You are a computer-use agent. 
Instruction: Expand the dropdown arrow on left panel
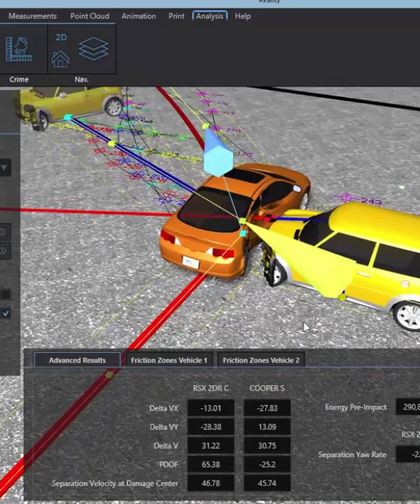[x=4, y=168]
